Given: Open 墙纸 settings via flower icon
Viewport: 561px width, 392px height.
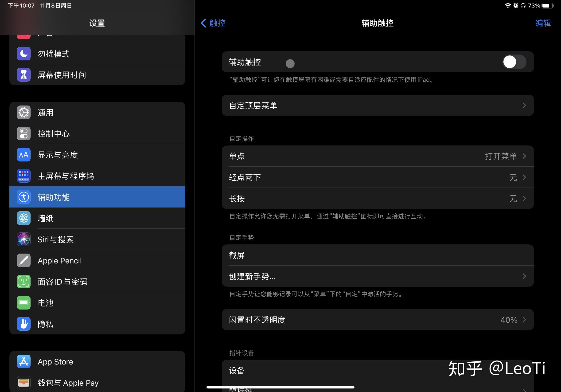Looking at the screenshot, I should coord(23,218).
